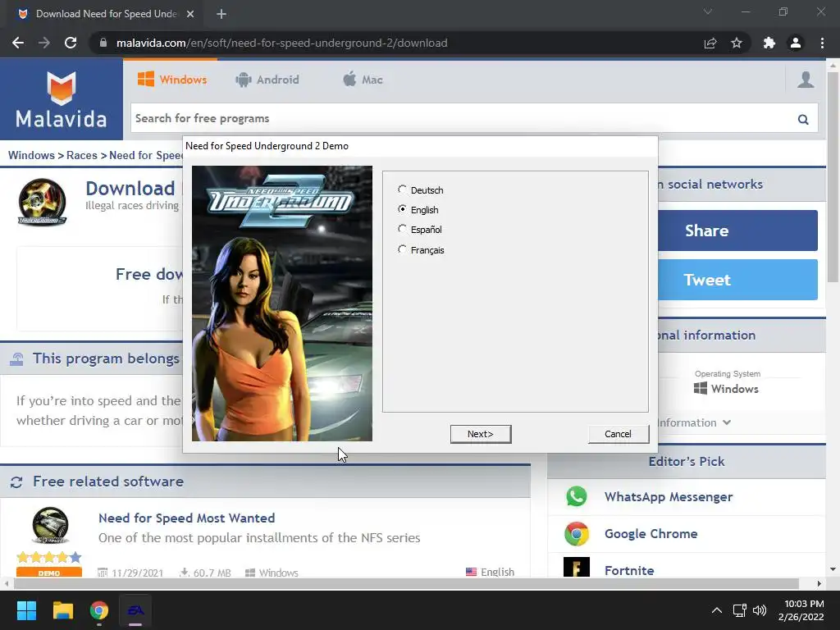Open Google Chrome editor's pick

(x=651, y=533)
